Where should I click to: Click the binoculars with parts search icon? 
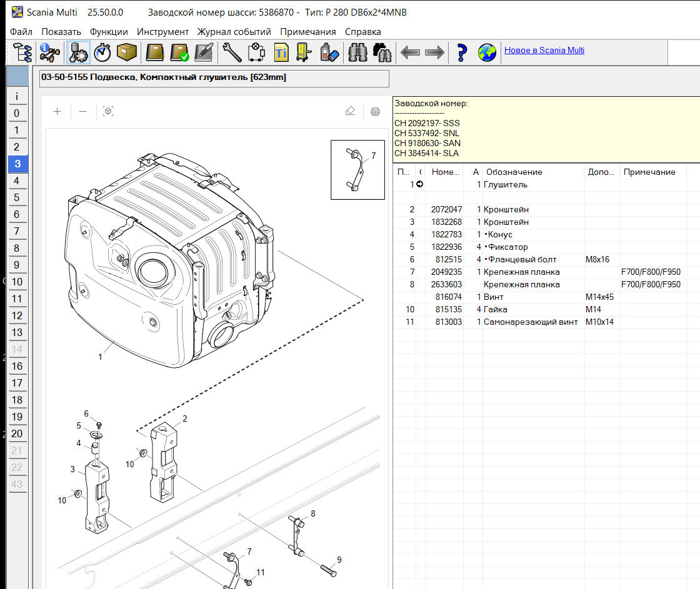coord(382,52)
